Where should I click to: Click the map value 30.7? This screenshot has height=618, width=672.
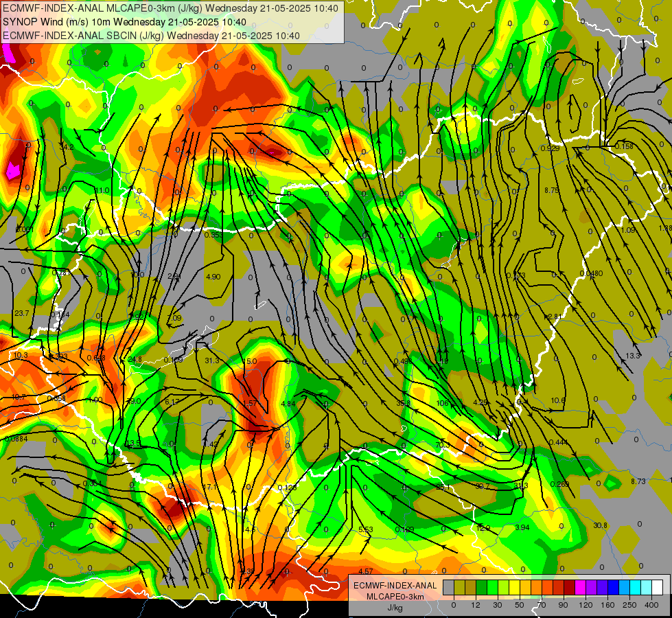point(482,486)
